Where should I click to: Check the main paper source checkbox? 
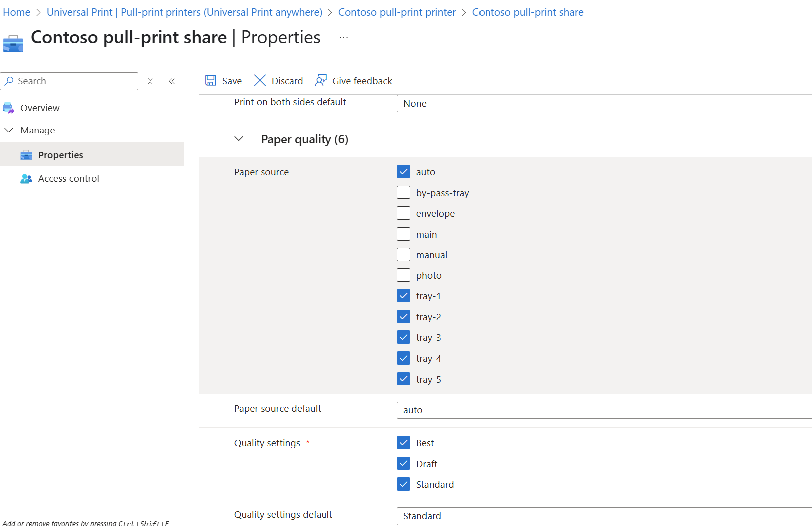[x=404, y=234]
